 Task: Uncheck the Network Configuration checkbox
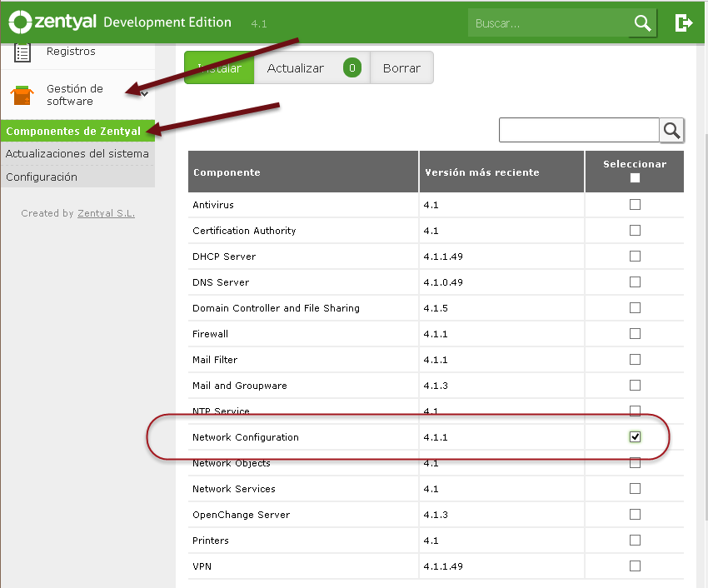coord(635,437)
